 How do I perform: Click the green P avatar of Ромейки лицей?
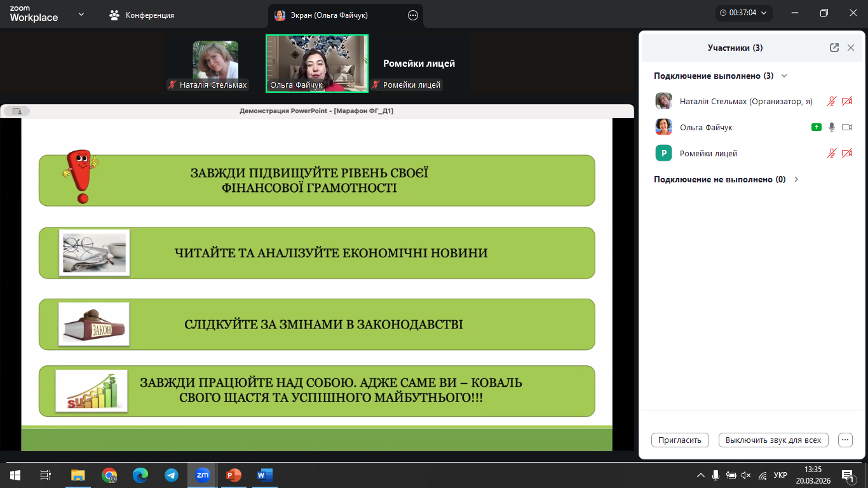pyautogui.click(x=664, y=153)
